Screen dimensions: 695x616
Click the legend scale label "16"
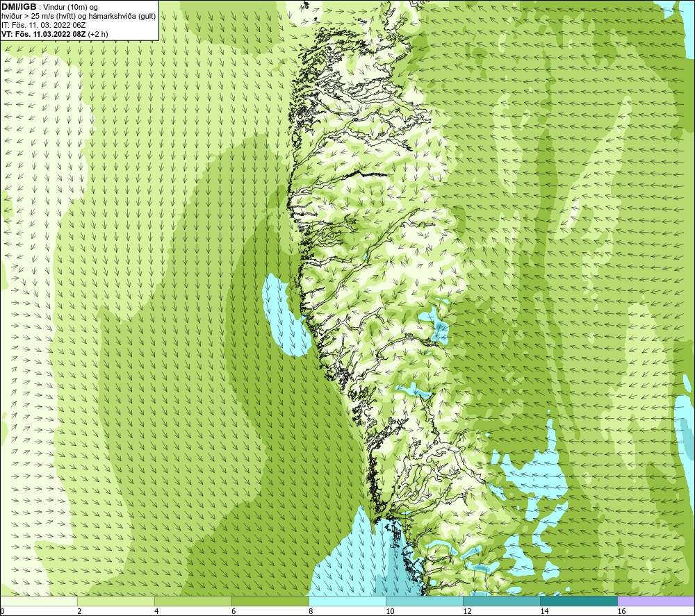pyautogui.click(x=621, y=611)
